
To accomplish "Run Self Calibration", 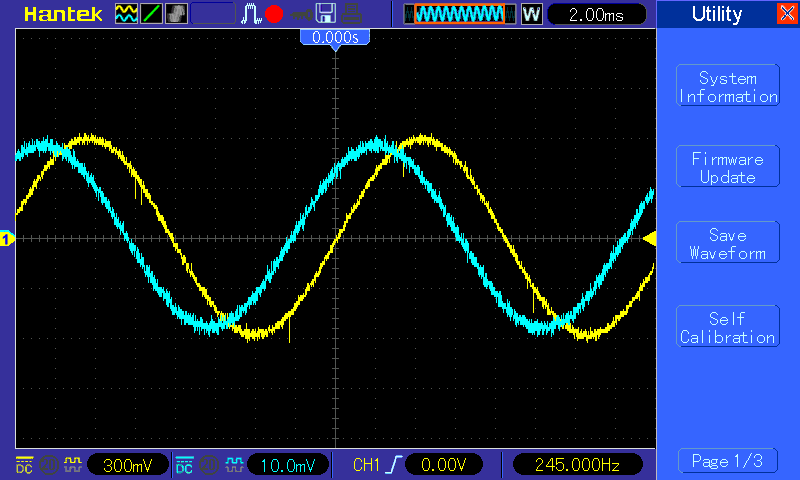I will coord(728,326).
